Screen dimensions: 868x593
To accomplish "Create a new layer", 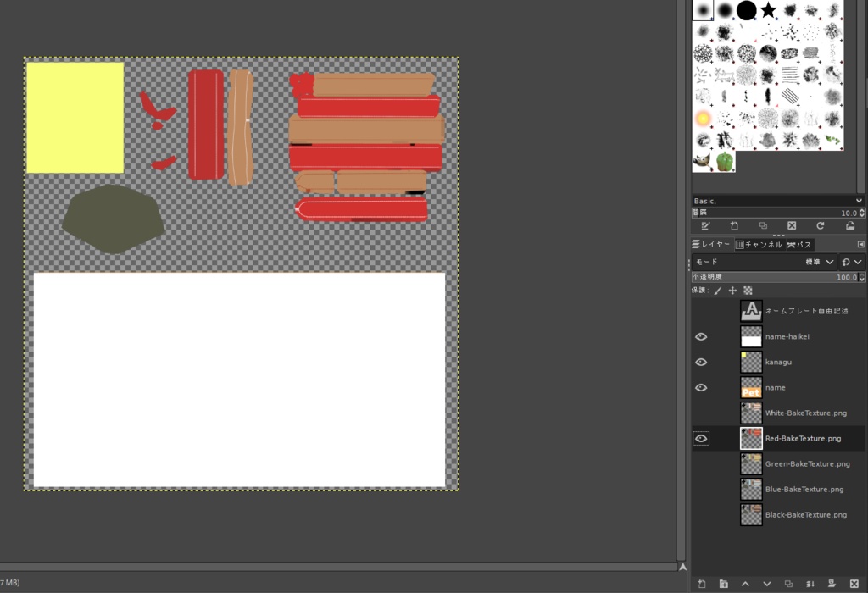I will pyautogui.click(x=701, y=584).
